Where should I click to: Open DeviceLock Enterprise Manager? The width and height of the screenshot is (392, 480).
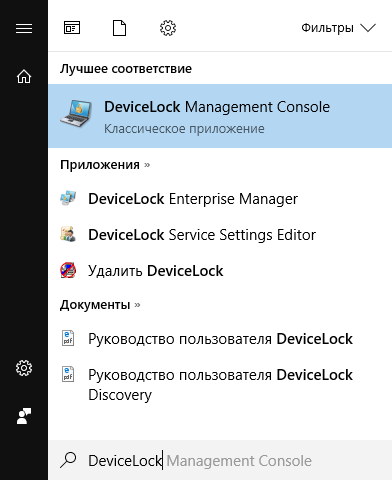(x=220, y=199)
